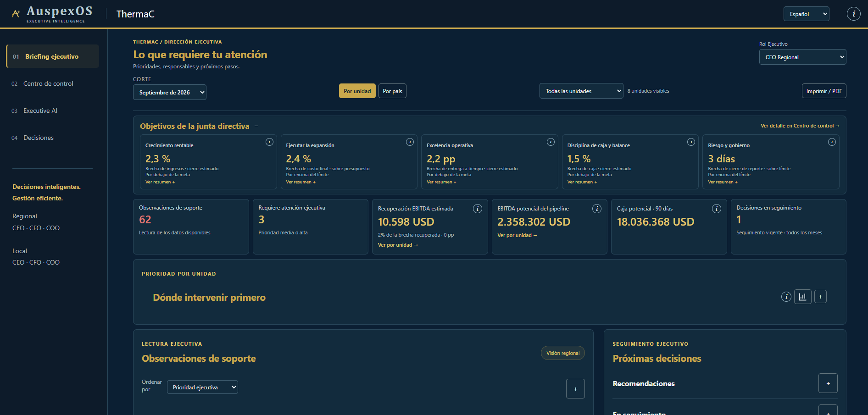Click the AuspexOS logo icon

click(x=16, y=14)
